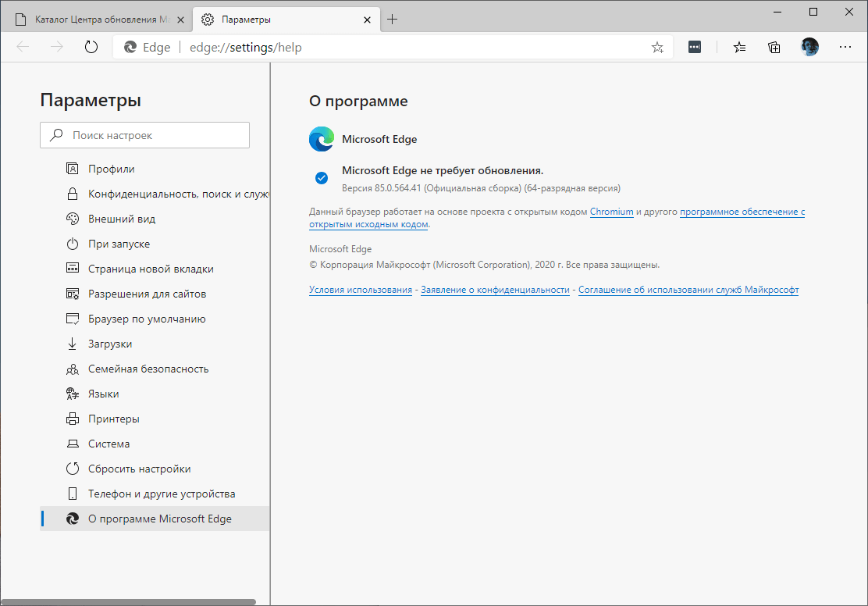The image size is (868, 606).
Task: Click the profile avatar icon
Action: [809, 47]
